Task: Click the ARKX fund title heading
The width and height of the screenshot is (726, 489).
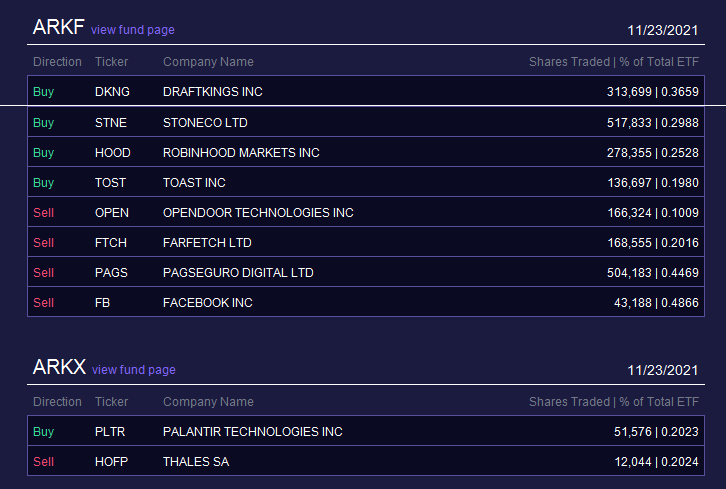Action: click(59, 367)
